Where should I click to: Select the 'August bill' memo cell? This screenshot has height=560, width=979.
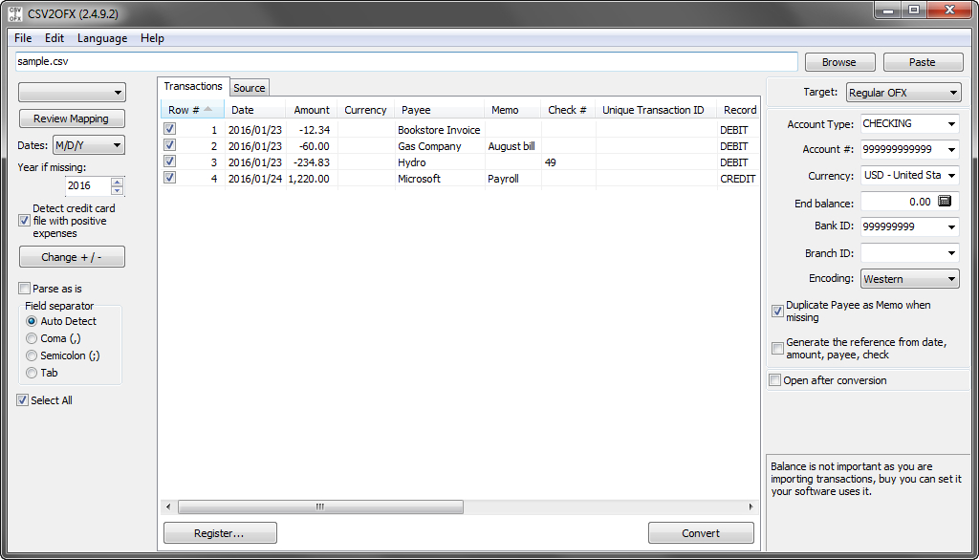[511, 146]
